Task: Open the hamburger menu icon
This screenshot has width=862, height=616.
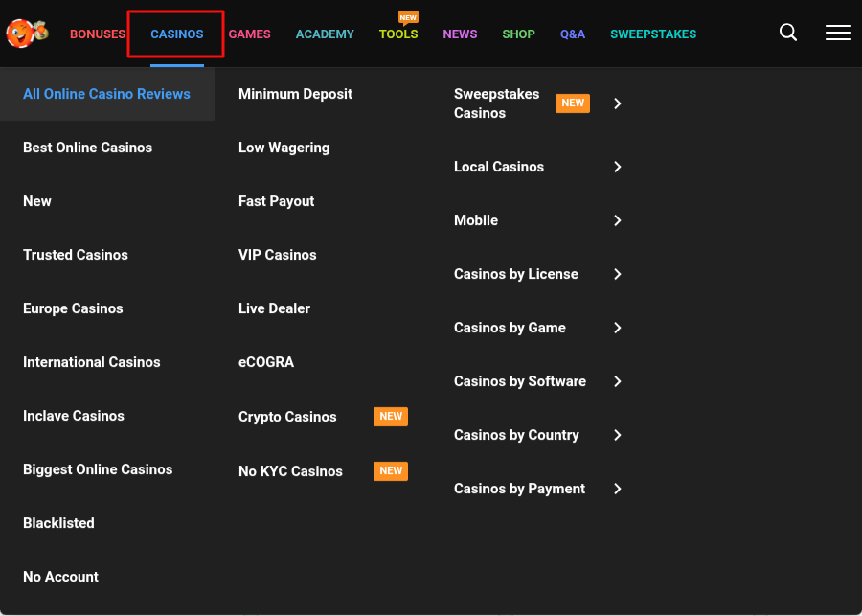Action: (838, 33)
